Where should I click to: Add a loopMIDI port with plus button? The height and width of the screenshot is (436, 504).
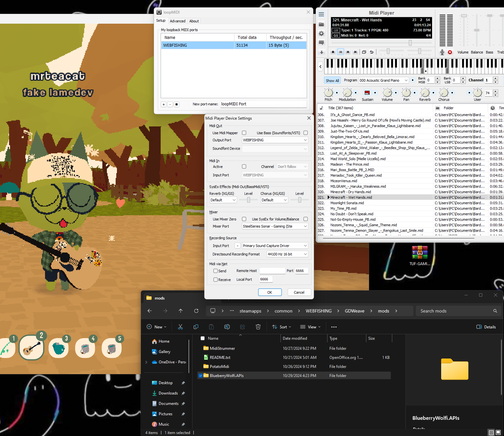164,104
